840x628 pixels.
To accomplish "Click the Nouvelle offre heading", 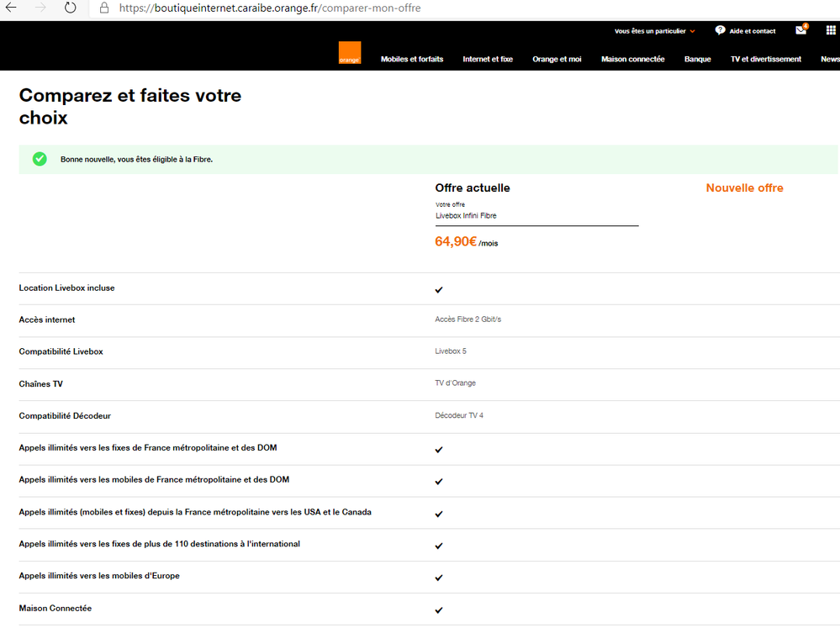I will click(744, 188).
